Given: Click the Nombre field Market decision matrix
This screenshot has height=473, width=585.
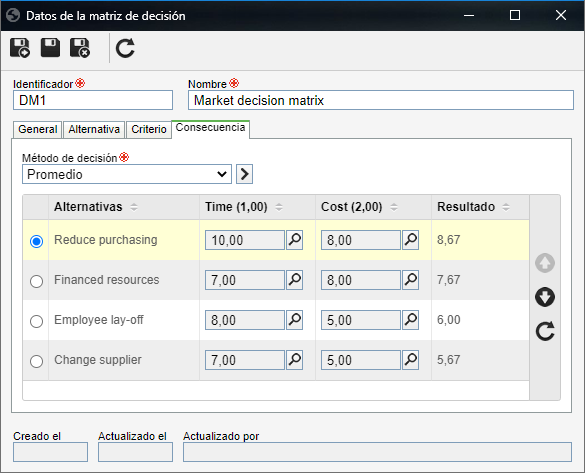Looking at the screenshot, I should click(381, 100).
